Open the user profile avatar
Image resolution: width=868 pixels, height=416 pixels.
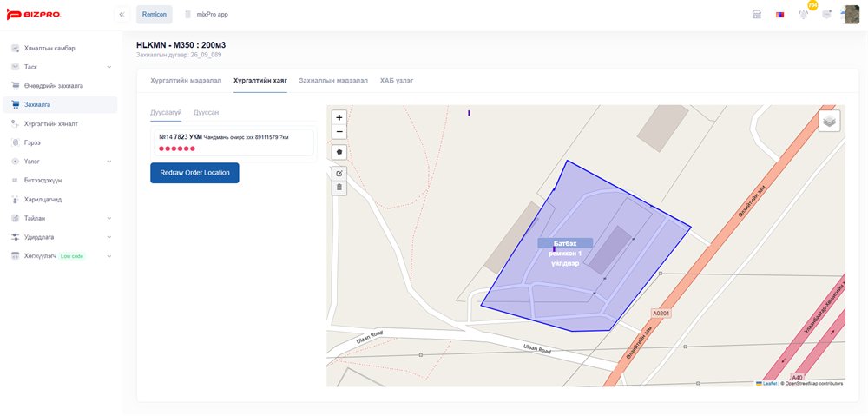850,15
